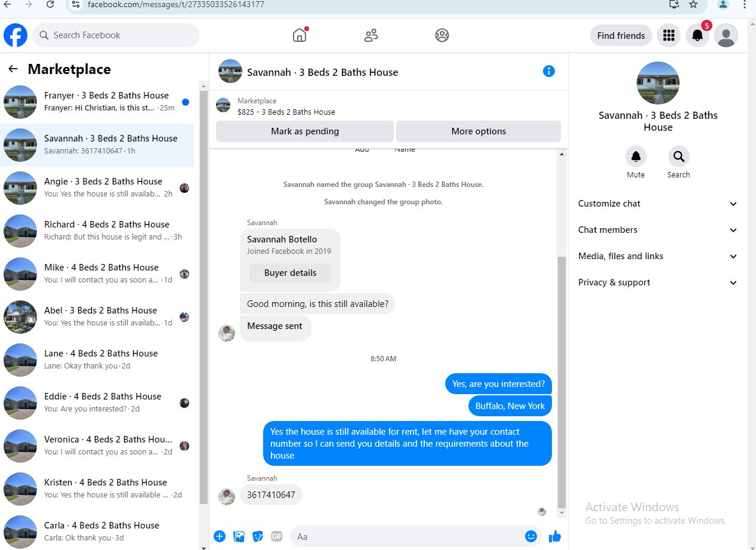Screen dimensions: 756x550
Task: Mute the Savannah conversation
Action: click(635, 157)
